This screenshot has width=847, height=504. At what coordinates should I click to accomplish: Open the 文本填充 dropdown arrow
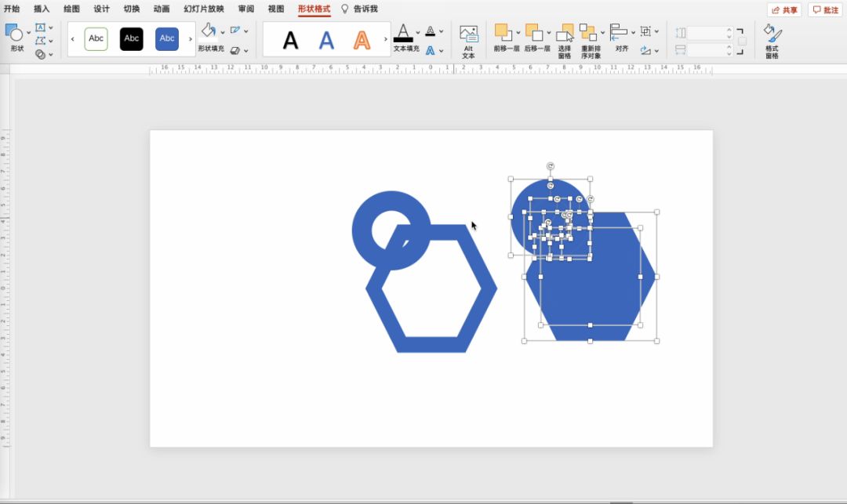click(x=418, y=32)
